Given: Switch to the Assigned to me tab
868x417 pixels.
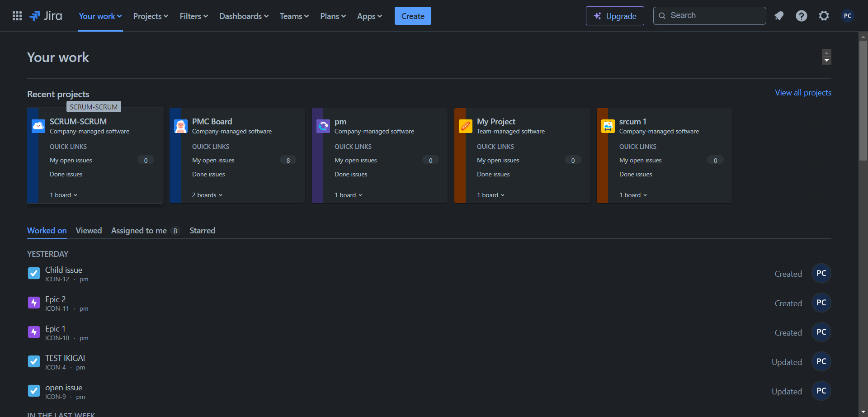Looking at the screenshot, I should click(146, 231).
